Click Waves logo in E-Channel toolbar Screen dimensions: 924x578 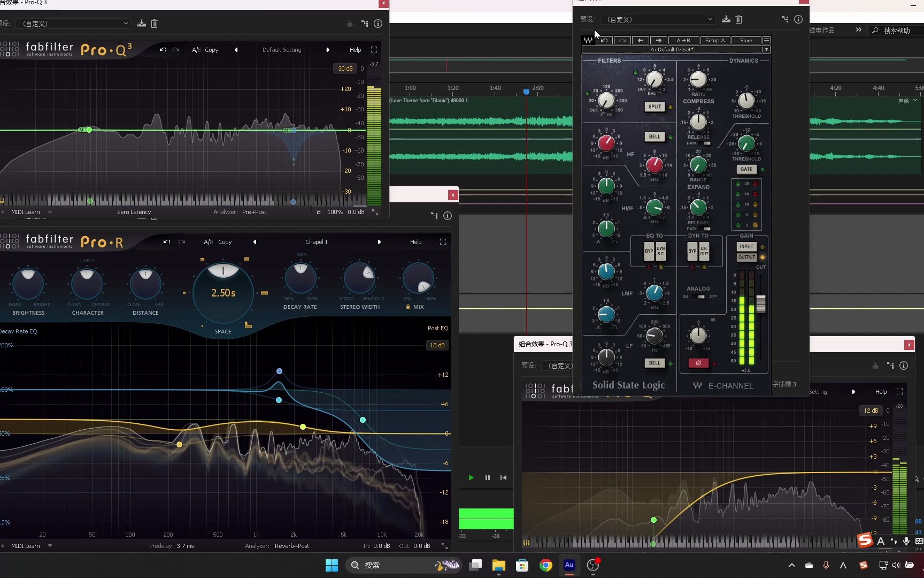[x=588, y=40]
